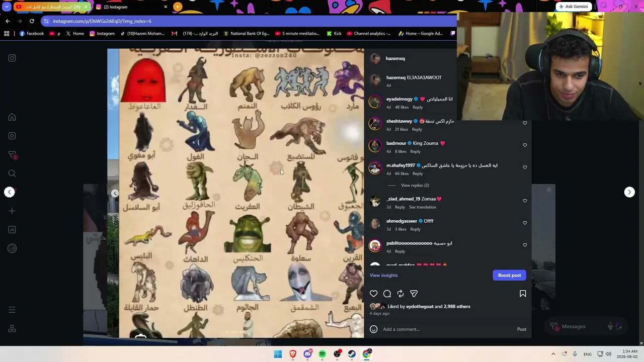The width and height of the screenshot is (644, 362).
Task: Open the View insights link
Action: 384,276
